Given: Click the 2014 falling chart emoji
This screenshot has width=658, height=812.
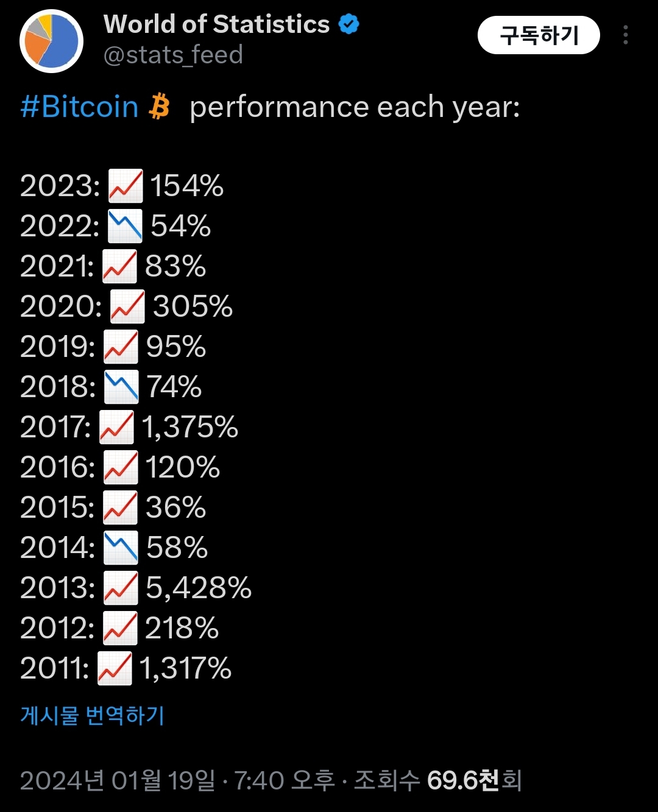Looking at the screenshot, I should tap(121, 548).
